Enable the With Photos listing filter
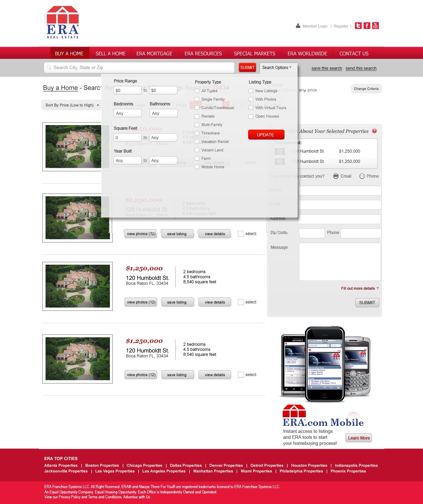 point(251,99)
